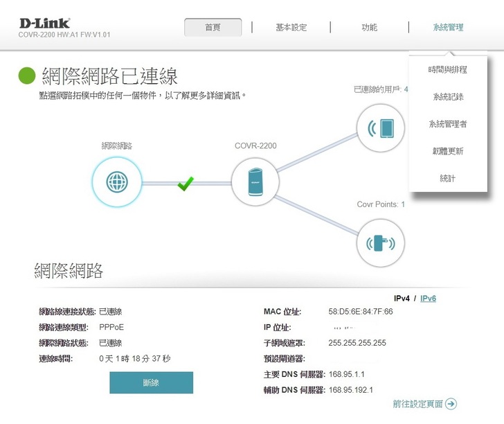Click the Internet globe icon
Screen dimensions: 504x424
coord(116,182)
